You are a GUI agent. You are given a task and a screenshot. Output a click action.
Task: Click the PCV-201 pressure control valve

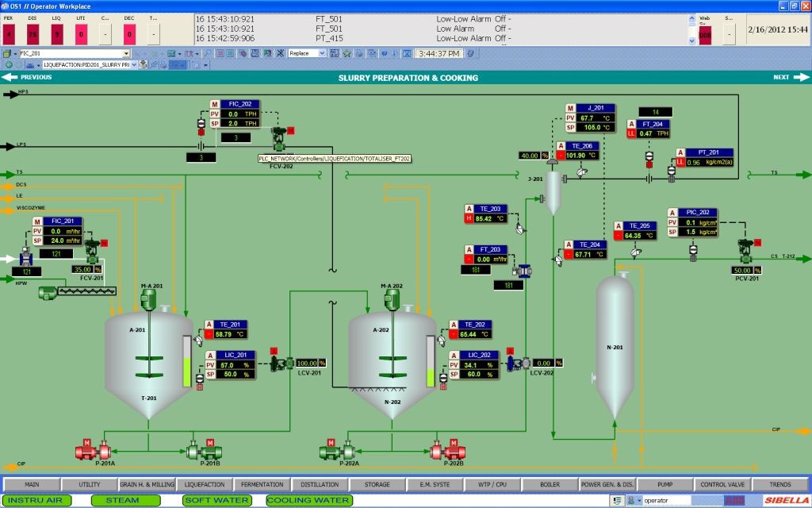pyautogui.click(x=745, y=250)
